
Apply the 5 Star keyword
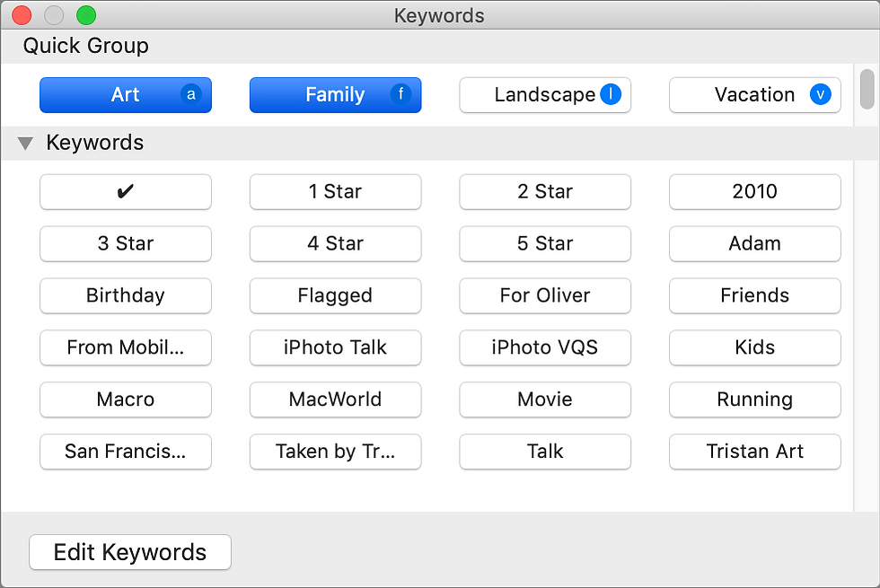545,243
